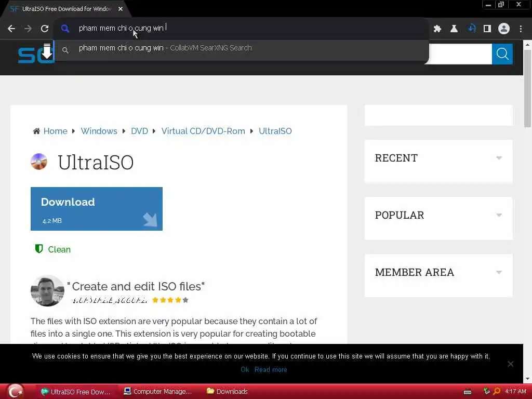
Task: Open the Chrome labs flask icon
Action: (x=454, y=29)
